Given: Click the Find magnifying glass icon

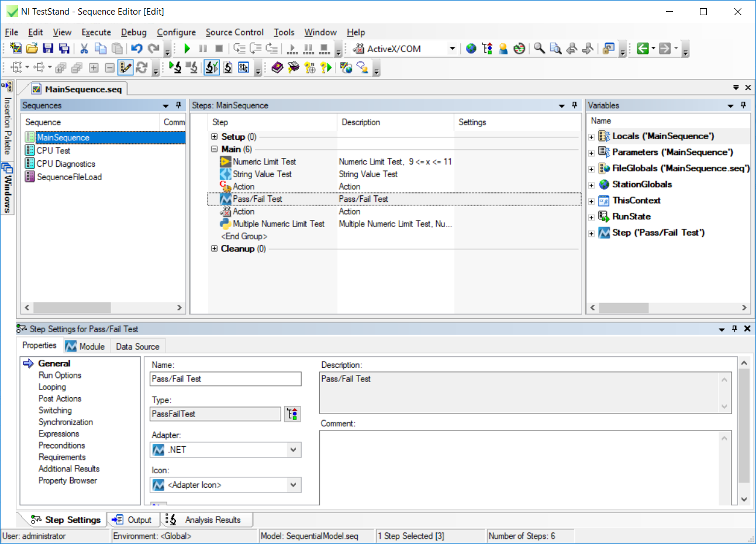Looking at the screenshot, I should point(539,49).
